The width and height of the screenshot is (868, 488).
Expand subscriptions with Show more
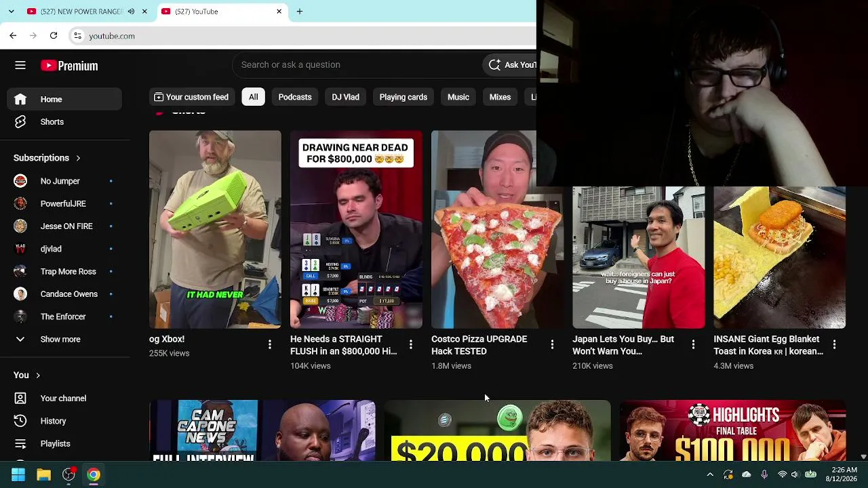(65, 339)
